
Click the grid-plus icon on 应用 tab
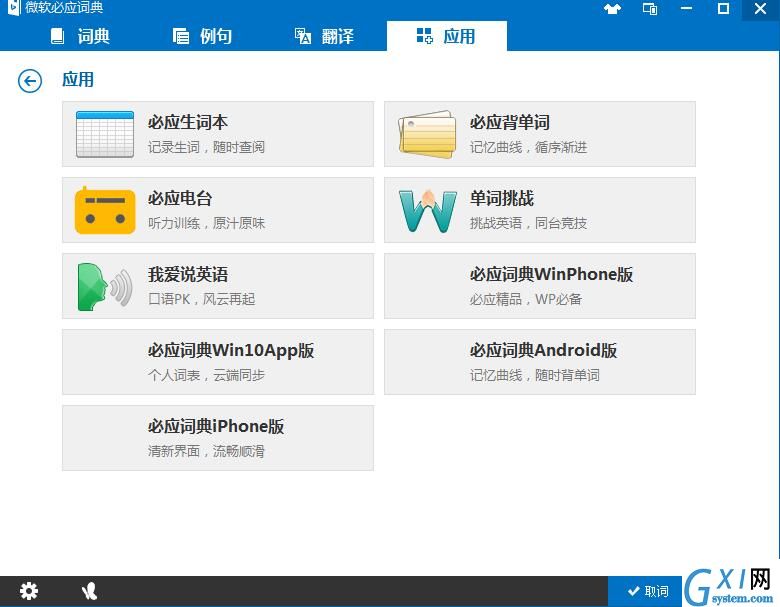point(424,36)
